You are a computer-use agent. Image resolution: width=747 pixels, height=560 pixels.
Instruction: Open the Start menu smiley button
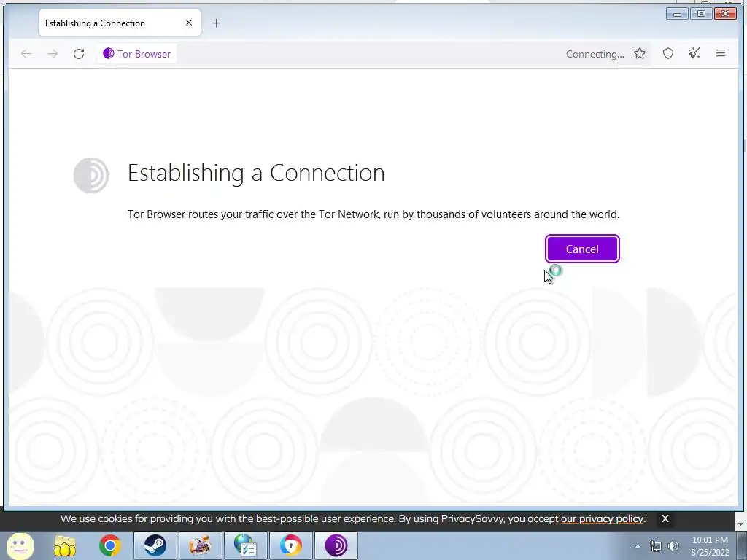click(x=20, y=545)
